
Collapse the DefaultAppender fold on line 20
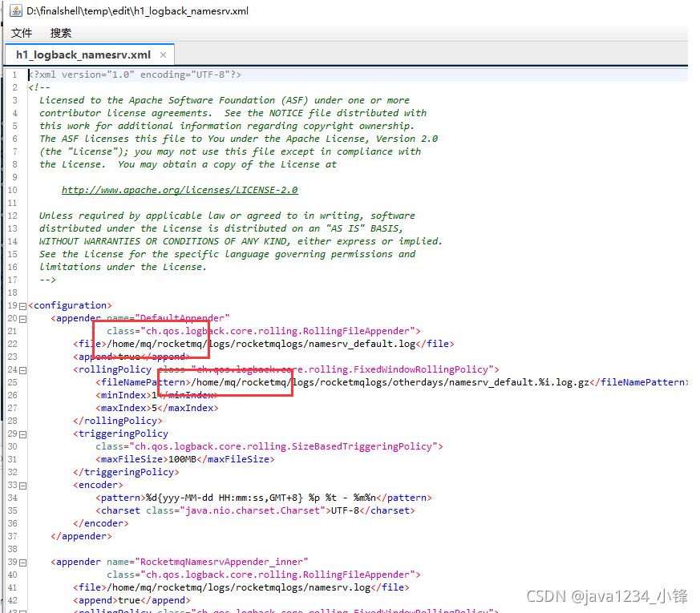pyautogui.click(x=22, y=319)
